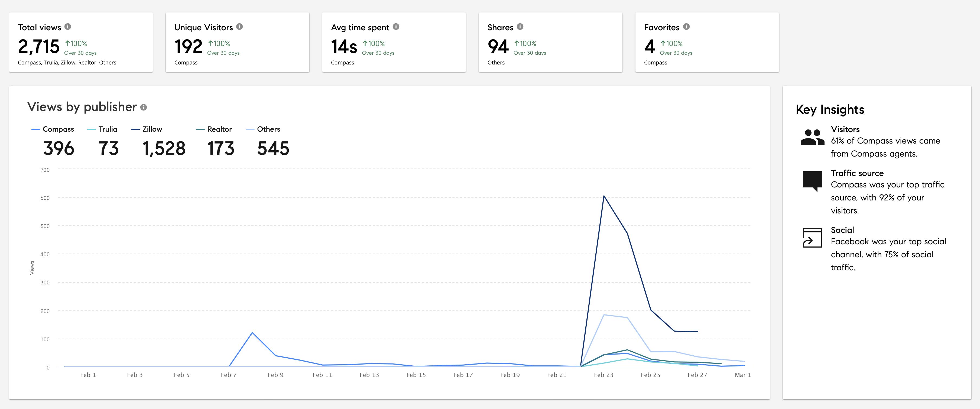Toggle the Compass series in chart legend
Image resolution: width=980 pixels, height=409 pixels.
pos(58,129)
